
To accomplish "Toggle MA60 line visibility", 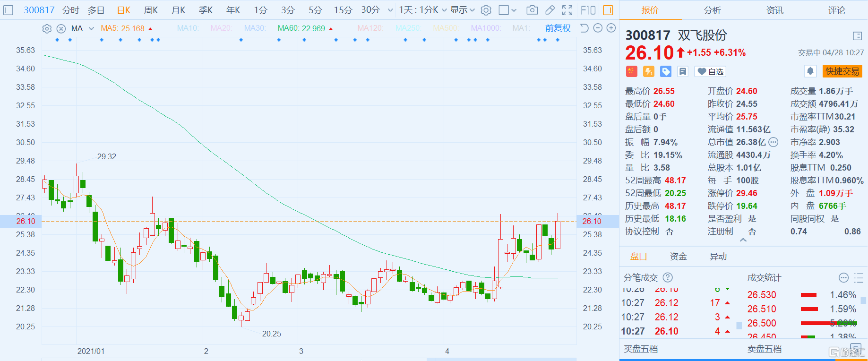I will tap(301, 28).
